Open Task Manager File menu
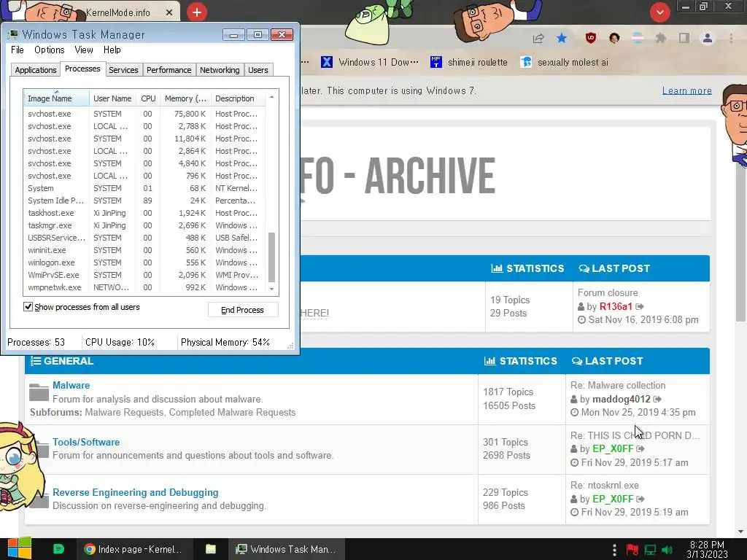 18,50
